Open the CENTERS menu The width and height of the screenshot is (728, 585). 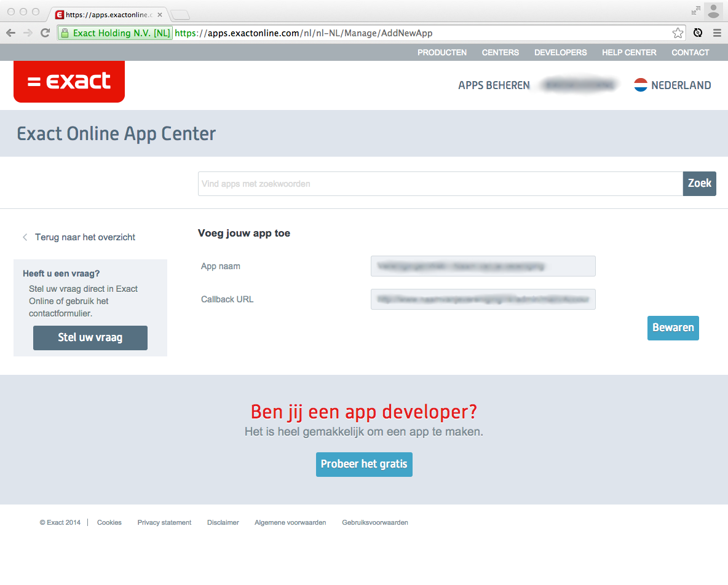coord(500,52)
